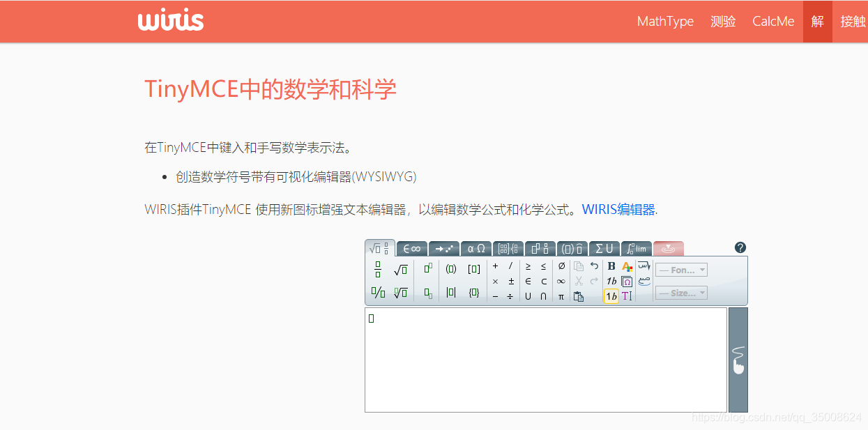Open the special characters Ω dialog
868x430 pixels.
click(x=627, y=282)
